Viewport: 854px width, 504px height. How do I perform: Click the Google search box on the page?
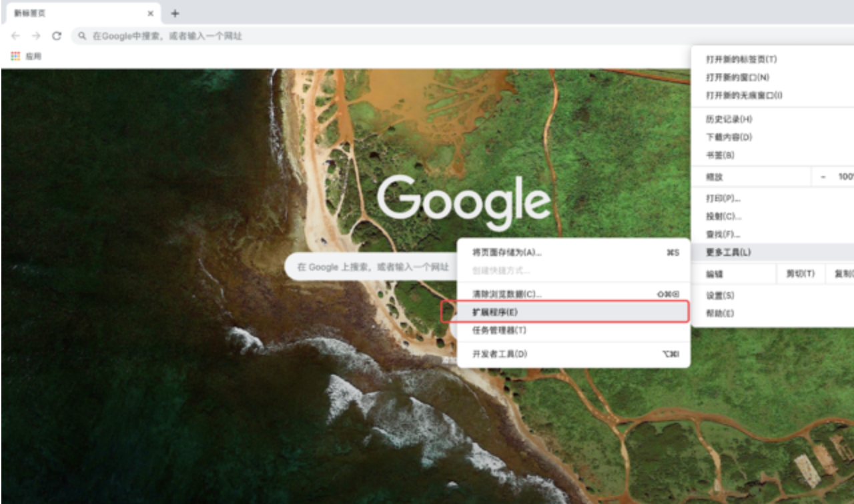point(372,267)
